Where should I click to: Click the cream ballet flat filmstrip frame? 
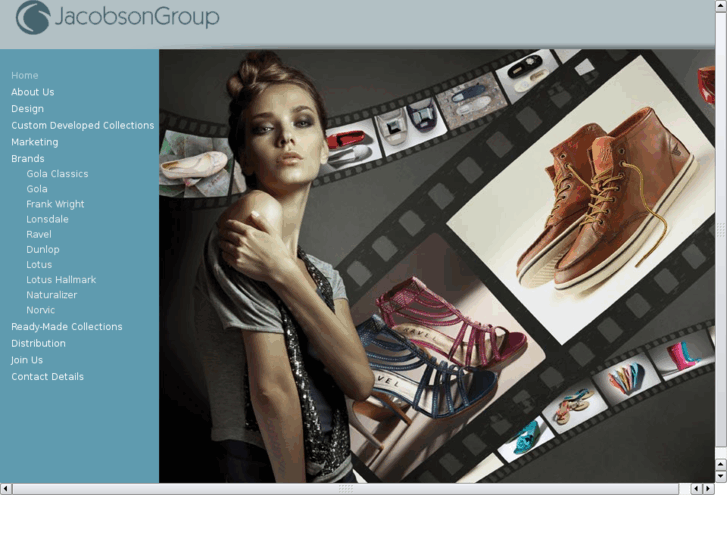pyautogui.click(x=197, y=165)
